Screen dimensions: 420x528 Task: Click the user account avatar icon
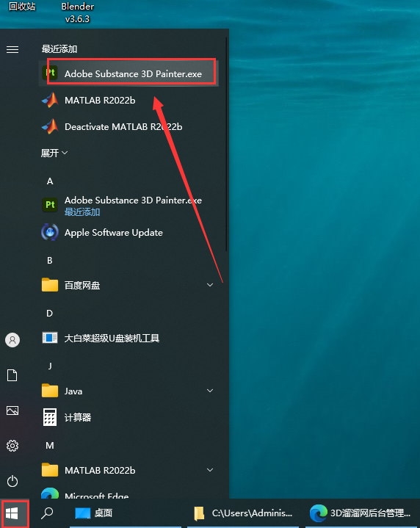click(x=12, y=340)
